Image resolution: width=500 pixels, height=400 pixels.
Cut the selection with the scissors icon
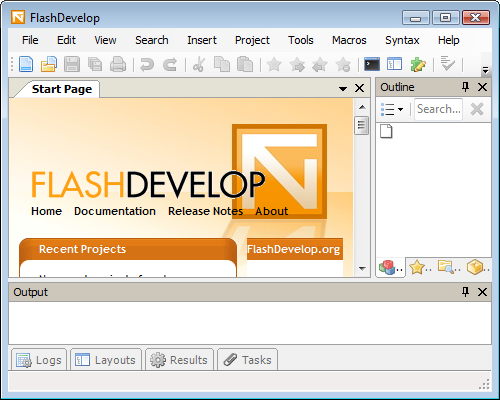pos(199,64)
